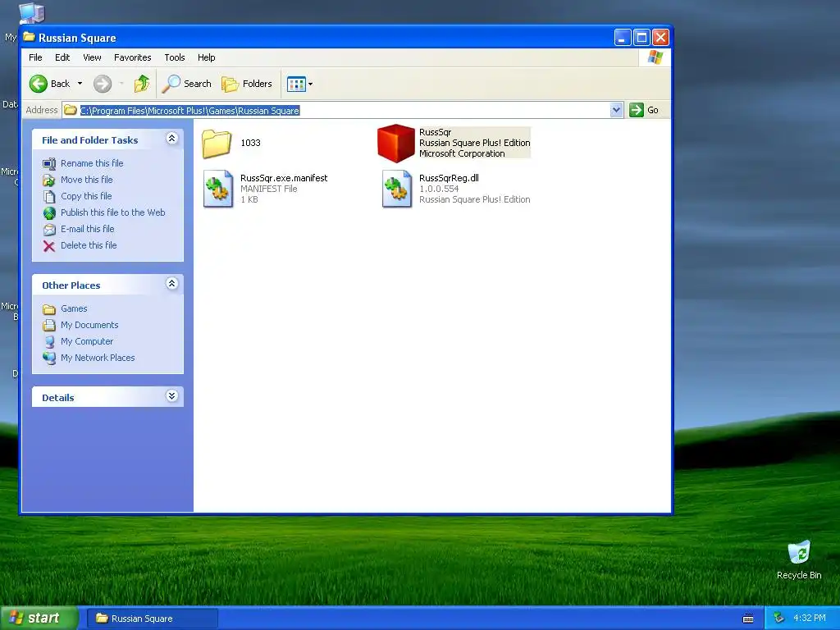This screenshot has width=840, height=630.
Task: Open the File menu
Action: pyautogui.click(x=35, y=57)
